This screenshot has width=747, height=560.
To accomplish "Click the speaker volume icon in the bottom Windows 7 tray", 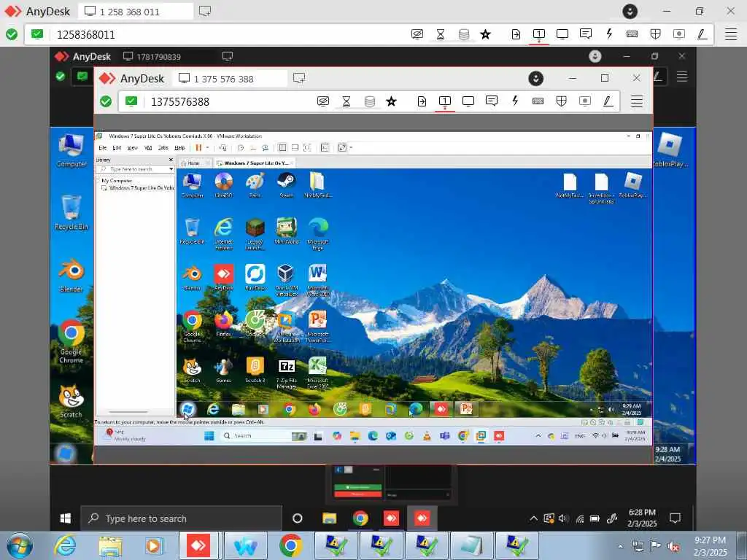I will (x=673, y=546).
